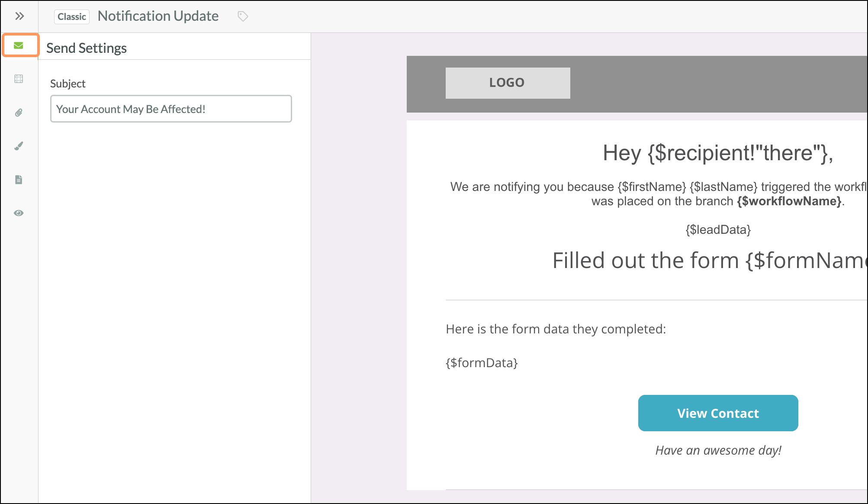Image resolution: width=868 pixels, height=504 pixels.
Task: Open the attachments paperclip icon
Action: tap(19, 113)
